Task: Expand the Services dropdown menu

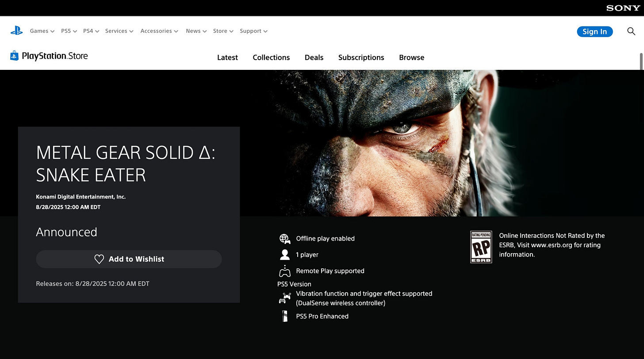Action: click(x=119, y=31)
